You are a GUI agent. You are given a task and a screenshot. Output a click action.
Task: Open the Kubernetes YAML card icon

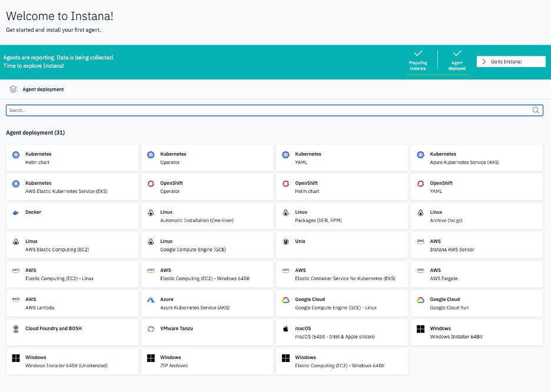pos(286,155)
